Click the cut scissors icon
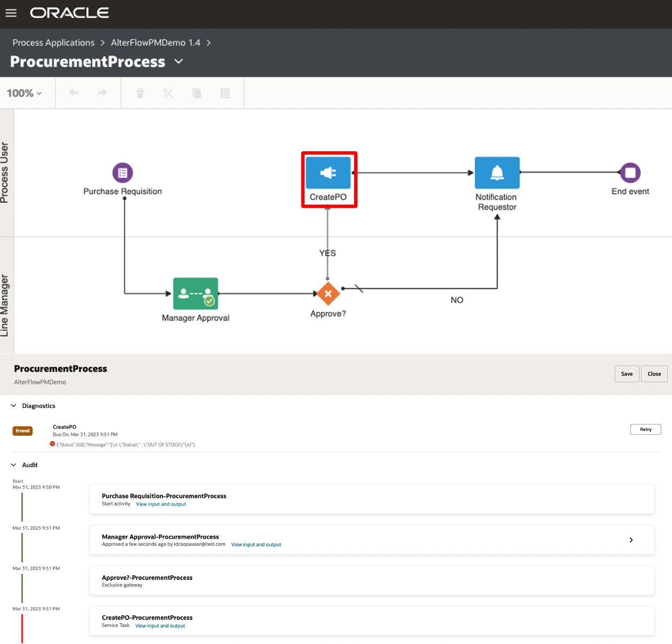 tap(168, 93)
